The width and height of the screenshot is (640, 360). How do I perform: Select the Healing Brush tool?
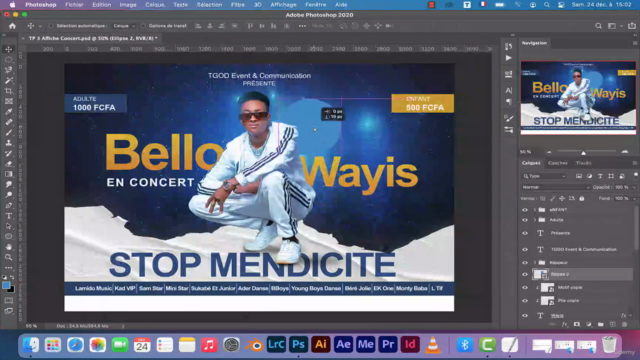(x=9, y=122)
